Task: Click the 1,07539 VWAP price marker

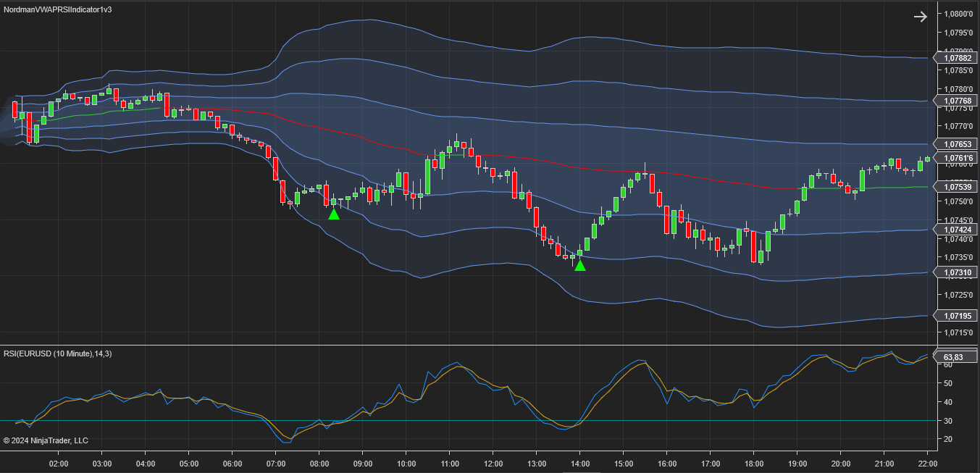Action: pos(956,187)
